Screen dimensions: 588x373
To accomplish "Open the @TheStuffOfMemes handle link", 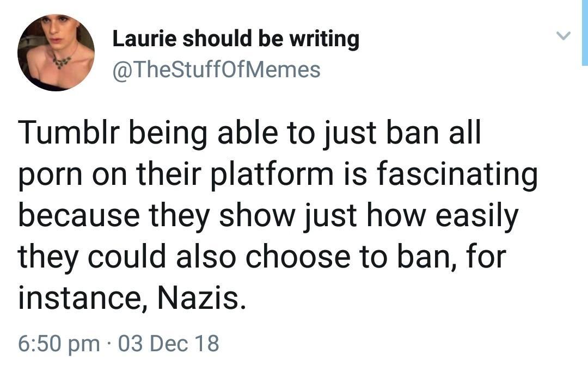I will [216, 70].
